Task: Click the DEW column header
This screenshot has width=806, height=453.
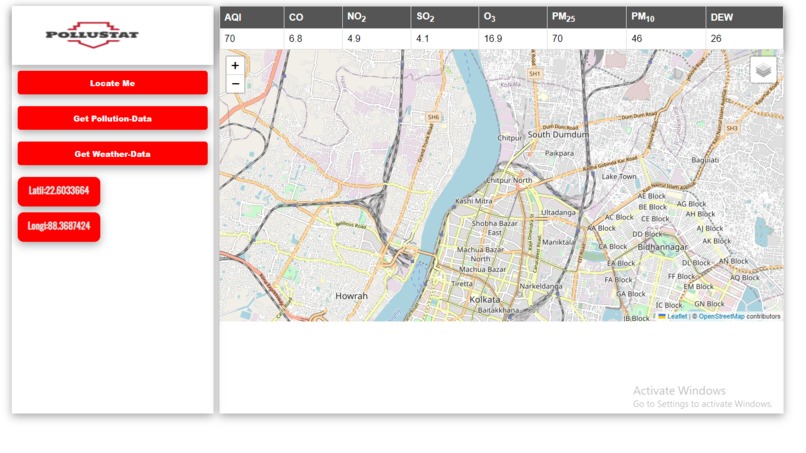Action: (x=744, y=17)
